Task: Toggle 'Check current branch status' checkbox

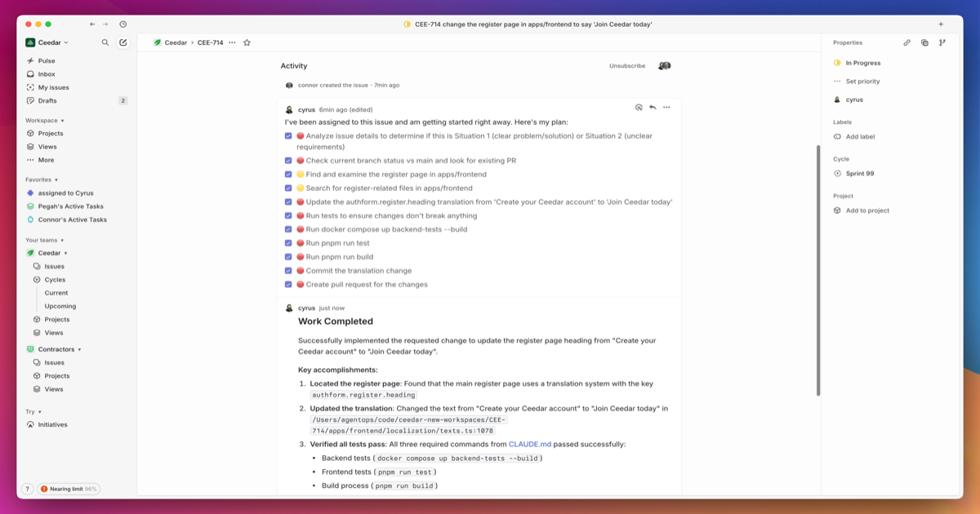Action: [288, 161]
